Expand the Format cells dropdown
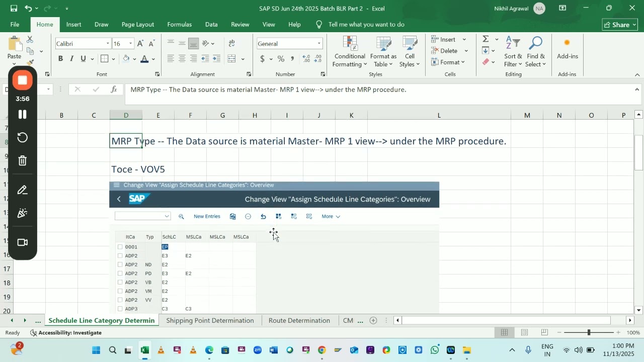Image resolution: width=644 pixels, height=362 pixels. 463,62
